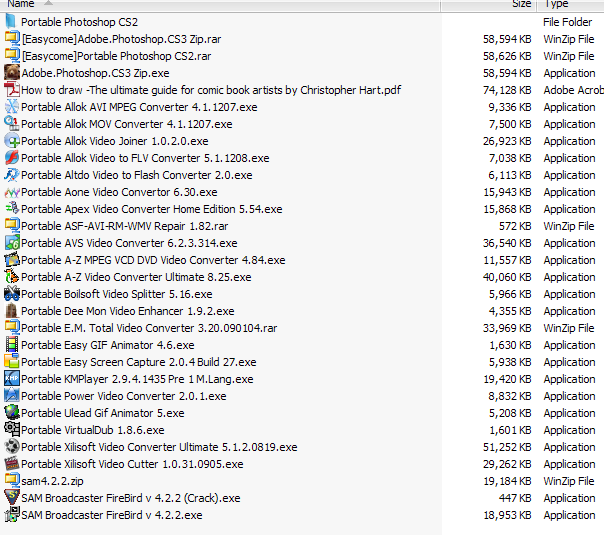Sort files by the Size column header
Screen dimensions: 604x535
click(x=488, y=5)
